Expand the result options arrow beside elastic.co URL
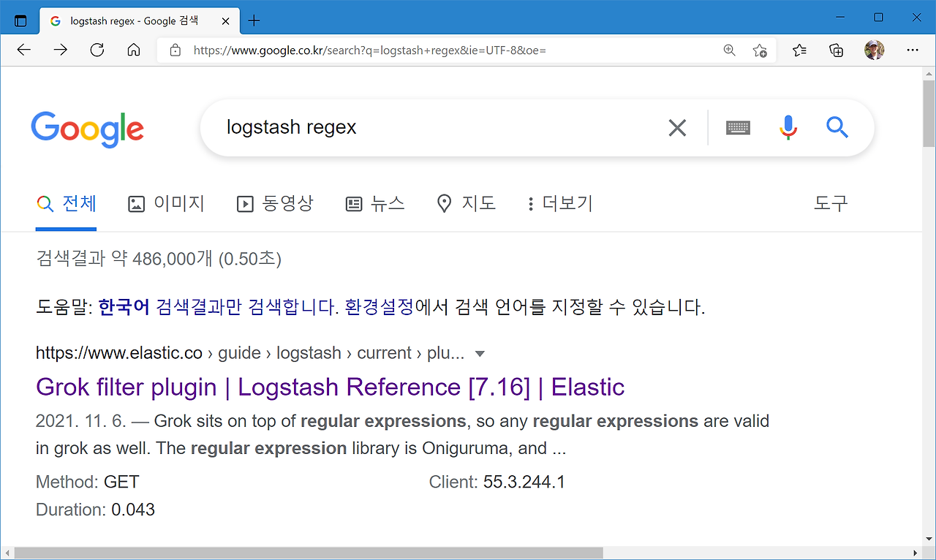 (480, 354)
